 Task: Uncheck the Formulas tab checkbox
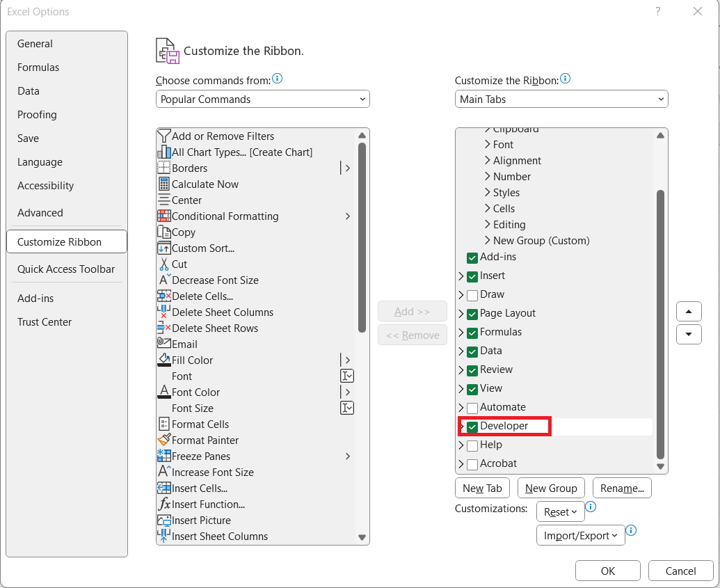coord(472,333)
